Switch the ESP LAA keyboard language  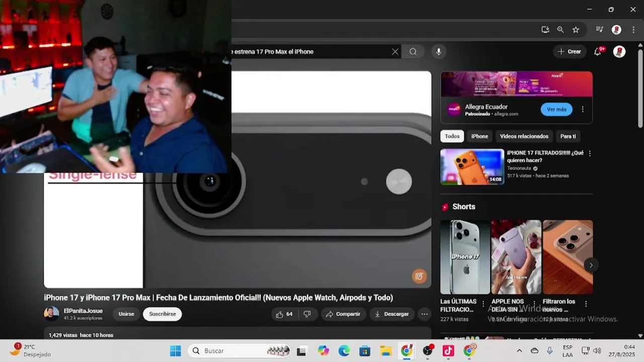568,351
